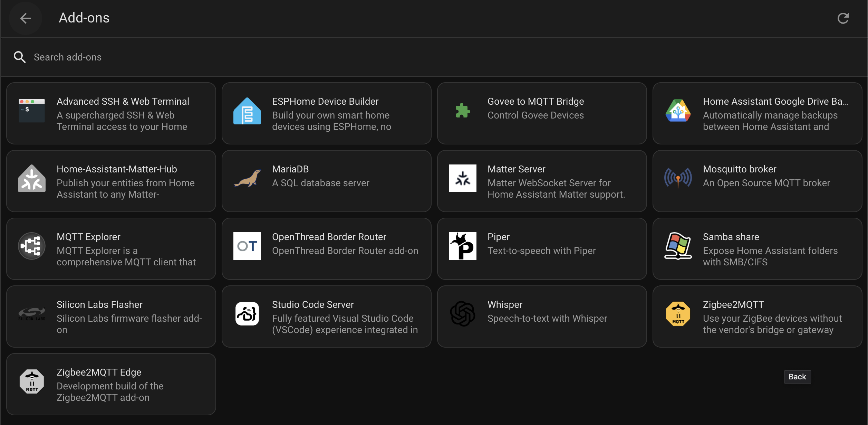
Task: Click the Govee green puzzle piece icon
Action: [x=462, y=111]
